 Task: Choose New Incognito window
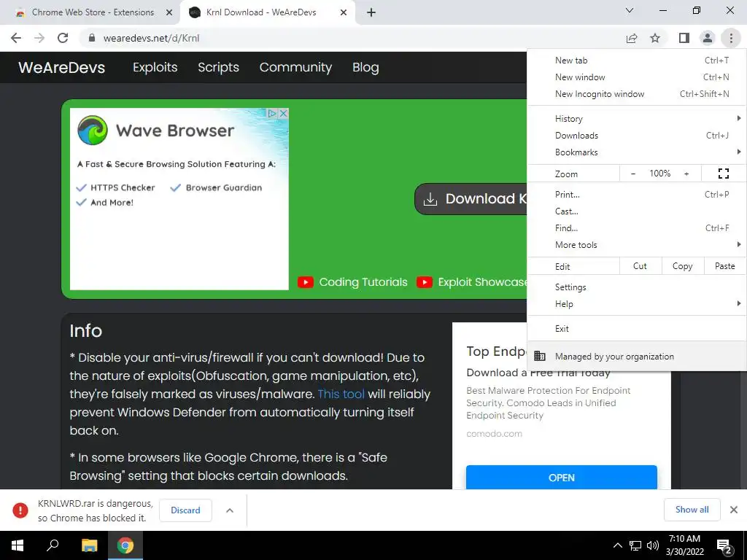click(x=636, y=94)
